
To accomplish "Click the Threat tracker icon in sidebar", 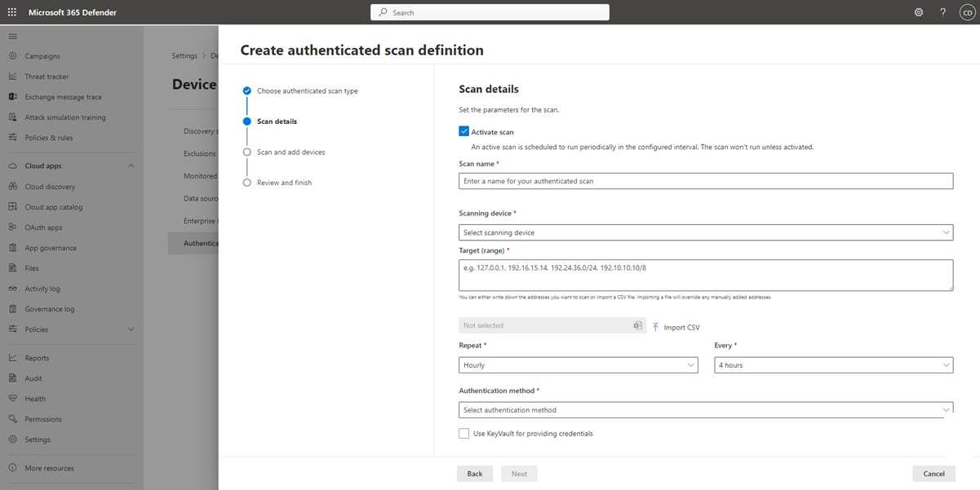I will pyautogui.click(x=12, y=77).
